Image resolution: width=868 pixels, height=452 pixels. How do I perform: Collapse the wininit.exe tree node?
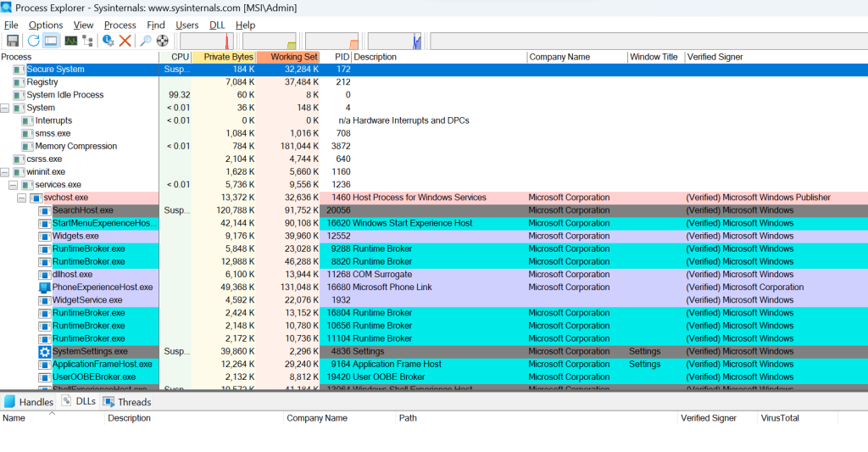pyautogui.click(x=5, y=172)
